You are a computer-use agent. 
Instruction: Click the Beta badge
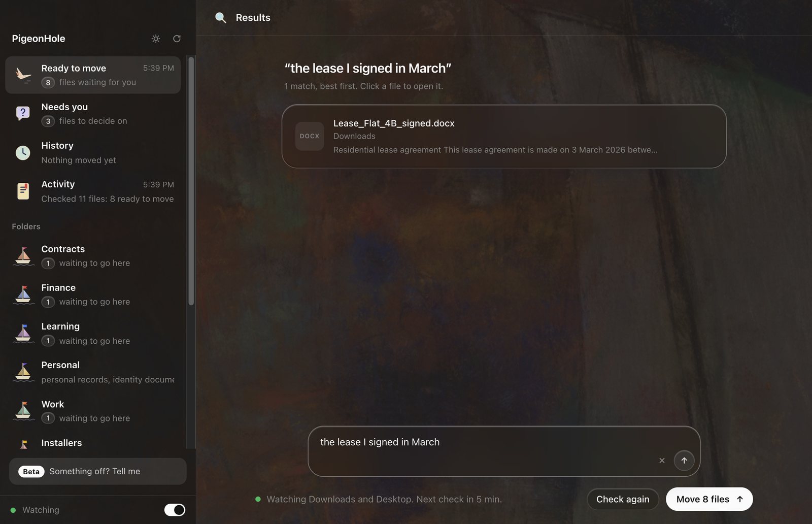31,472
